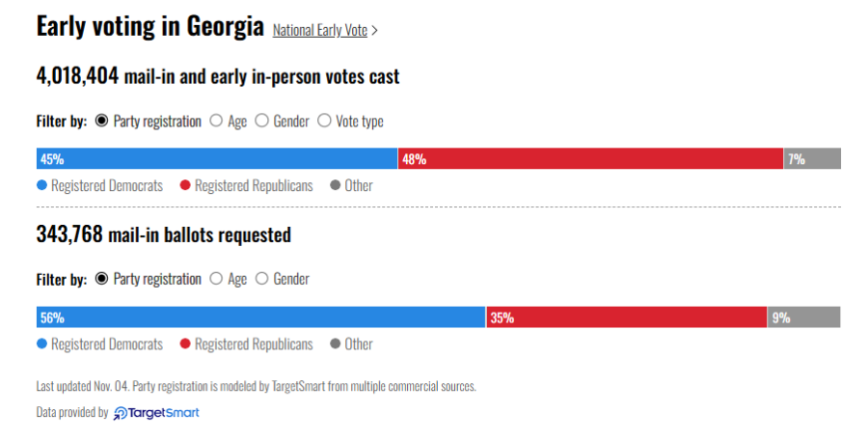Click the TargetSmart logo icon
868x440 pixels.
[121, 413]
